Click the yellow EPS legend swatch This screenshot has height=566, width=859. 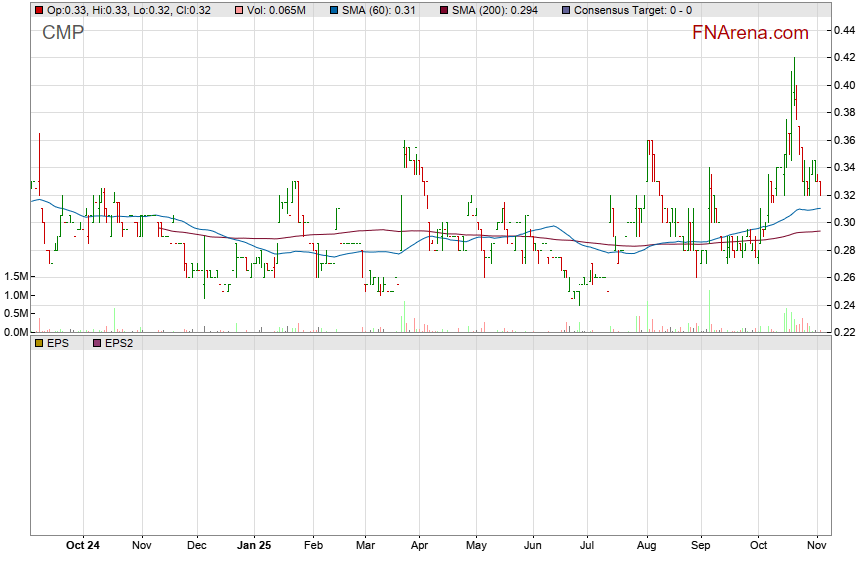tap(38, 343)
